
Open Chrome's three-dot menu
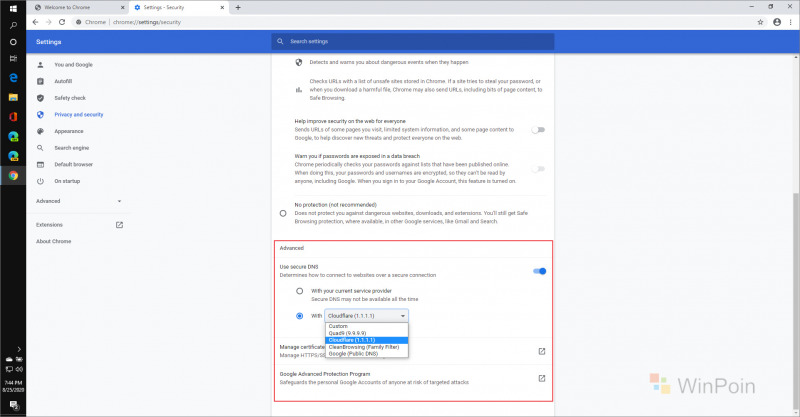[791, 22]
